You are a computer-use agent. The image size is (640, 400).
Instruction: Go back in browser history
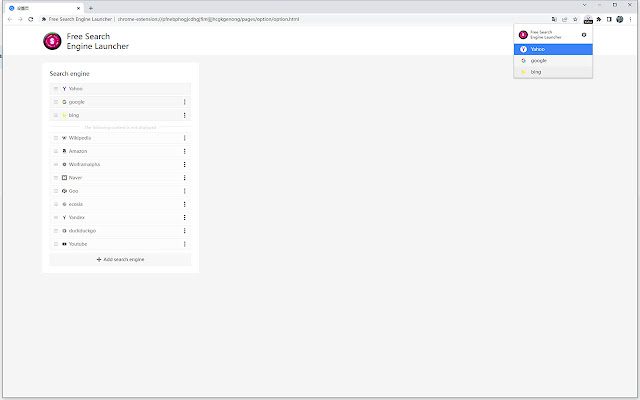click(10, 19)
